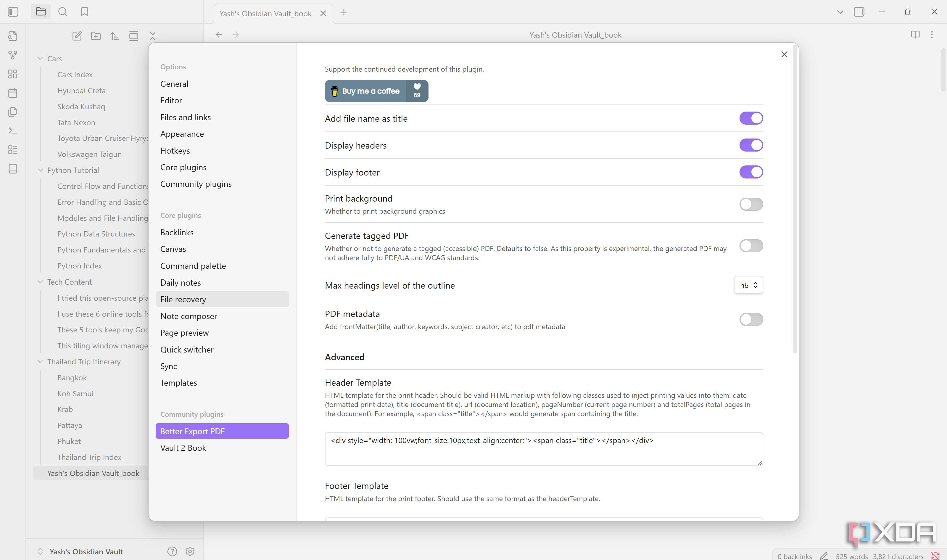
Task: Toggle the left sidebar collapse icon
Action: coord(13,12)
